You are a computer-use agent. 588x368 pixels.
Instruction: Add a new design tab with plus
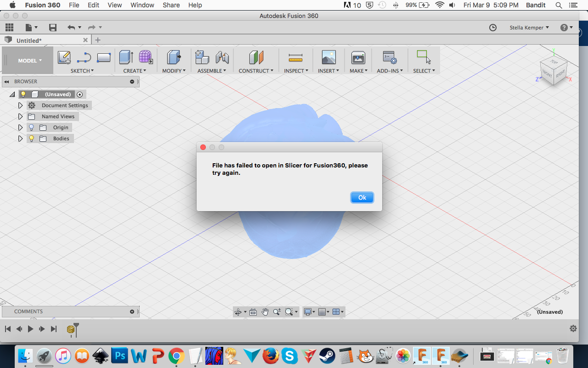(97, 40)
